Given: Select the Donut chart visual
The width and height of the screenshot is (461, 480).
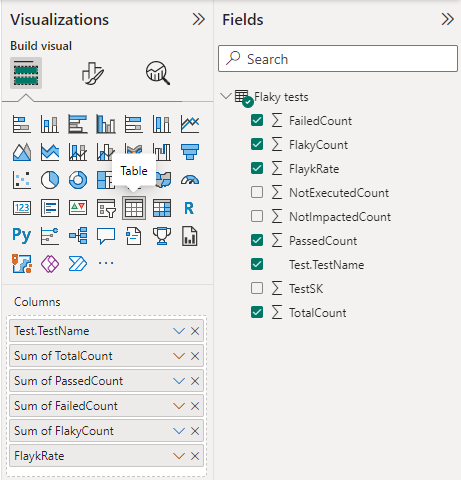Looking at the screenshot, I should pos(78,180).
